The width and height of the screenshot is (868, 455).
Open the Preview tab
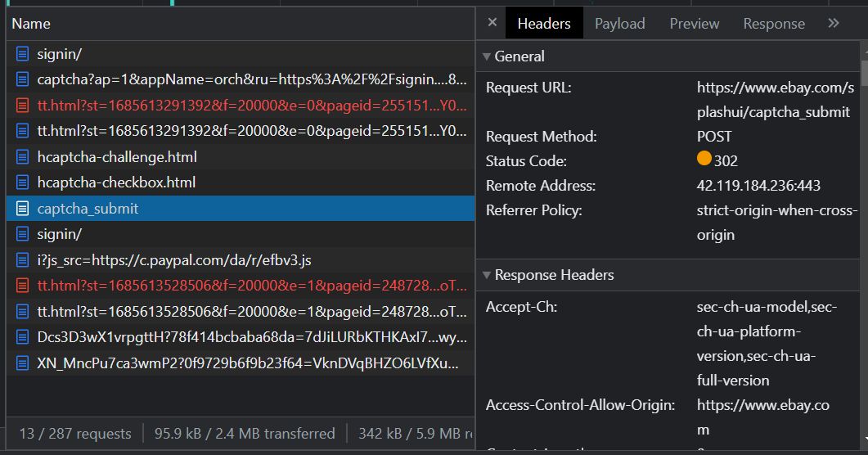(x=695, y=23)
